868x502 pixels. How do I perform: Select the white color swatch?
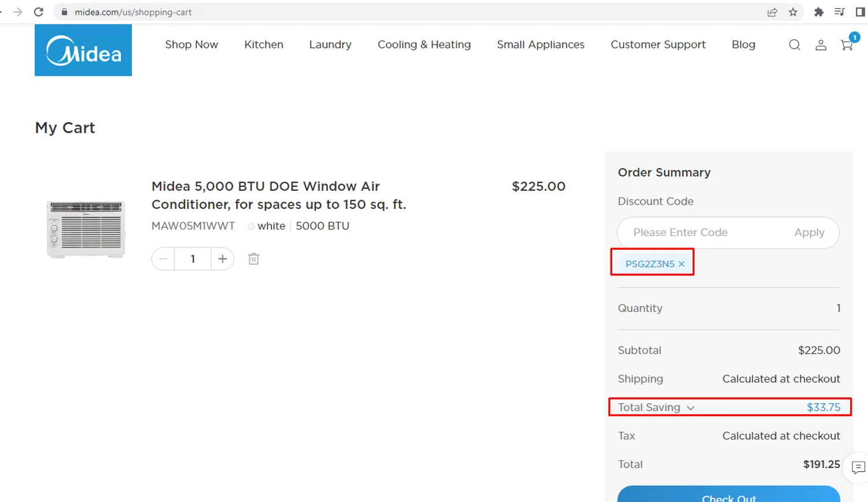(251, 226)
